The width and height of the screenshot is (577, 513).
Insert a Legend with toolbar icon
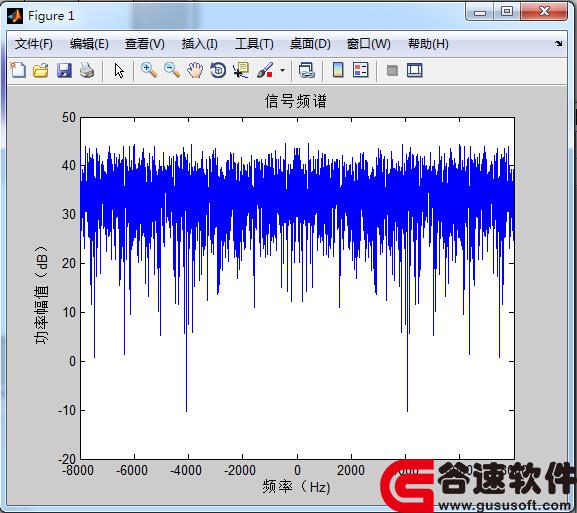click(361, 70)
